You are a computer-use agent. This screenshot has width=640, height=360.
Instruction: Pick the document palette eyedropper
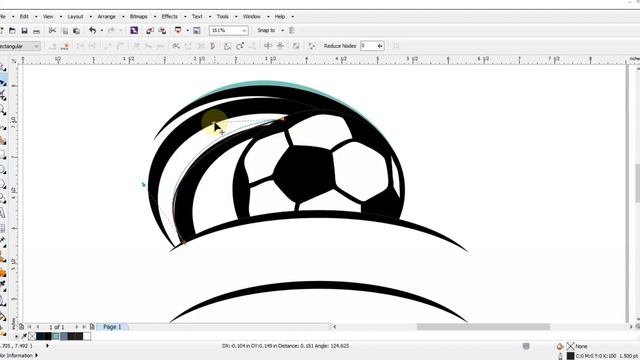click(24, 336)
